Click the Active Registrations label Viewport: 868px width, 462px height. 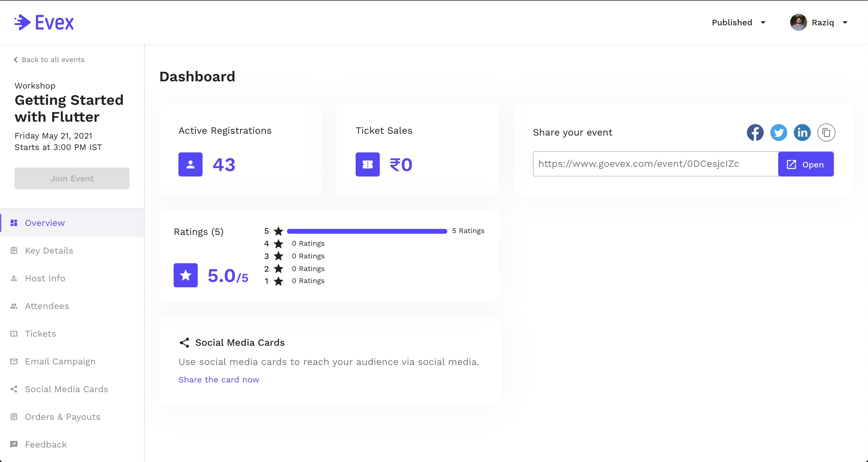(225, 131)
